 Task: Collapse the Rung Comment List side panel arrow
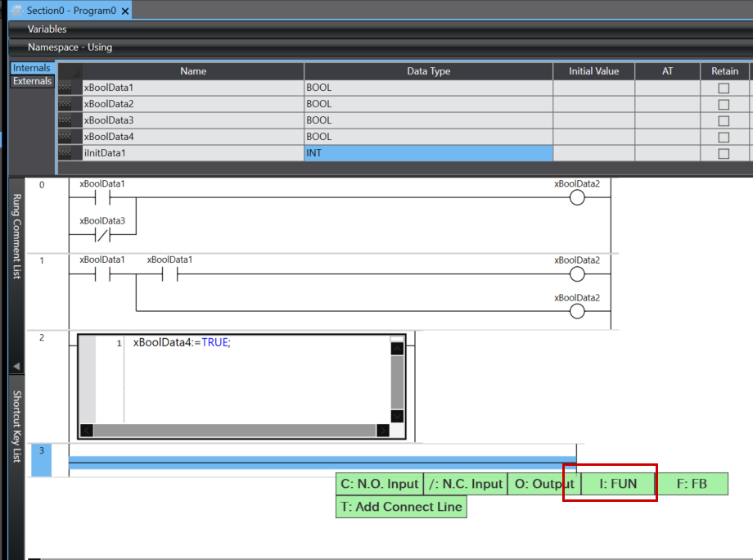coord(16,366)
